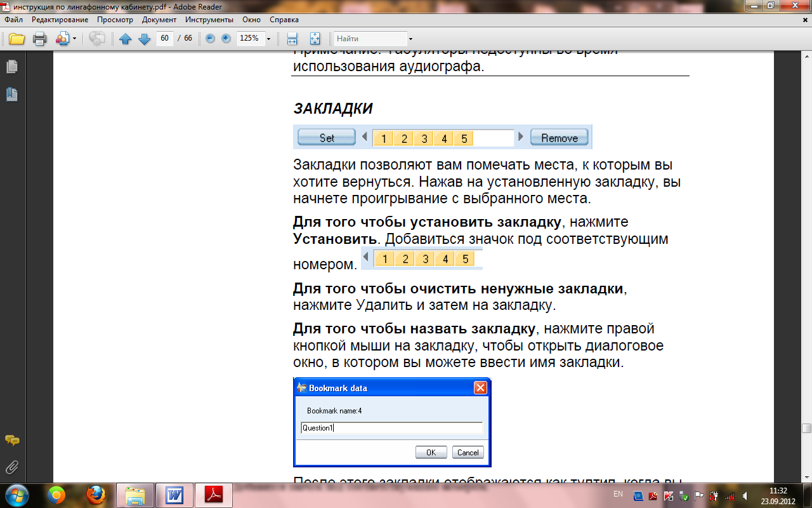Open the collaborate people-and-page icon

pos(62,39)
